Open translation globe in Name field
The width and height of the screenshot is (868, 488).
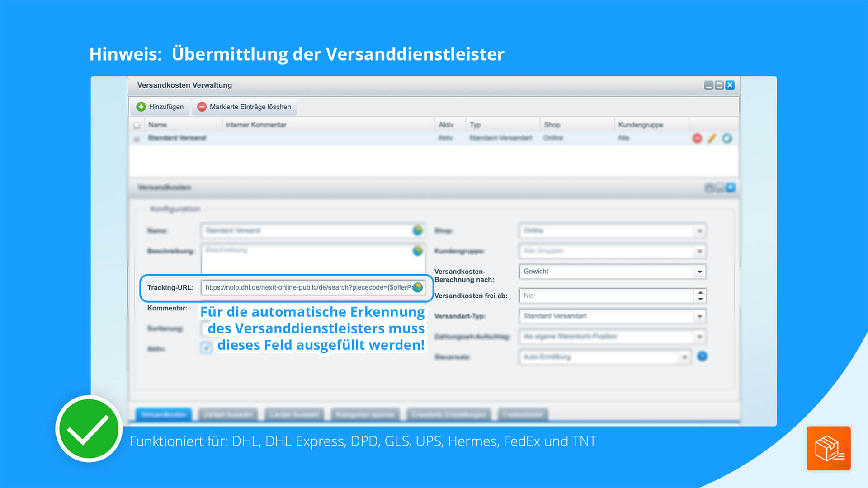(x=418, y=230)
